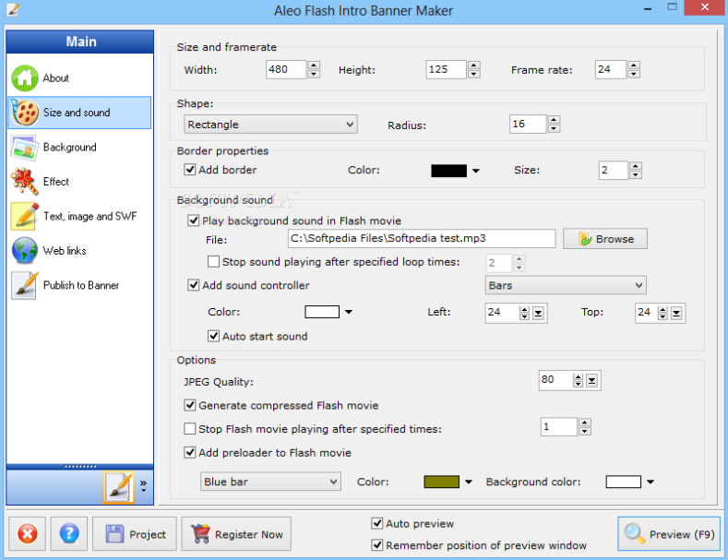Click the Web links globe icon
Image resolution: width=728 pixels, height=560 pixels.
point(25,251)
